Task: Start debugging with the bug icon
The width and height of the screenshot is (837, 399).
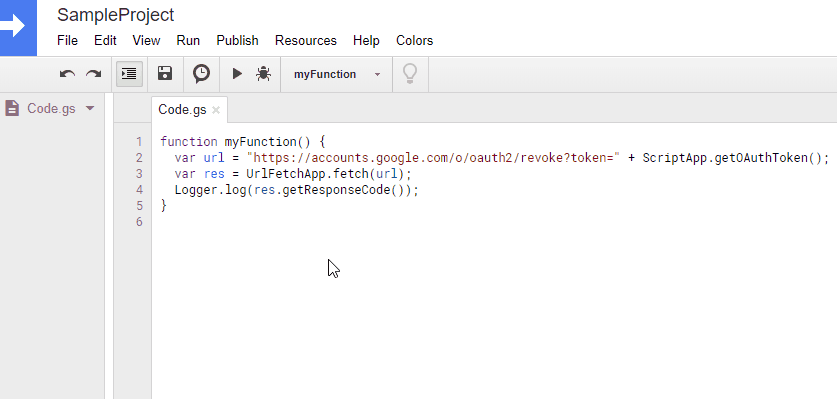Action: click(x=263, y=74)
